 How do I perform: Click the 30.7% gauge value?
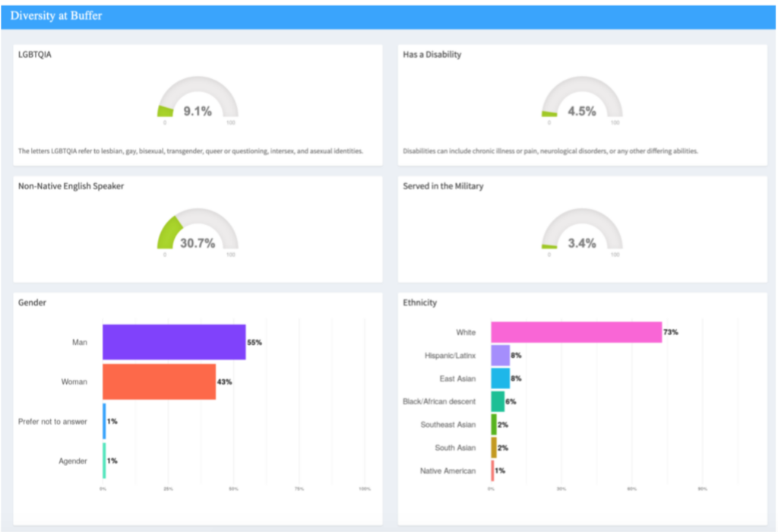tap(198, 243)
